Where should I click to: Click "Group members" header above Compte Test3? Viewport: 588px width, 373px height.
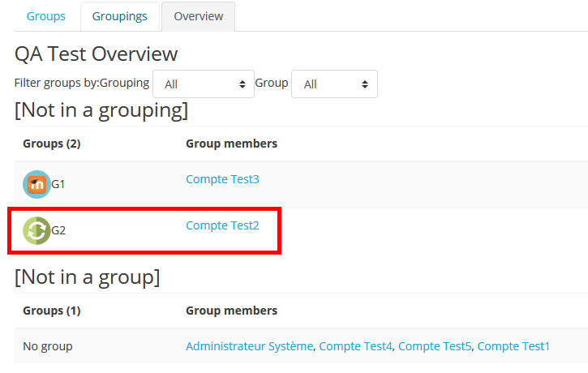231,144
